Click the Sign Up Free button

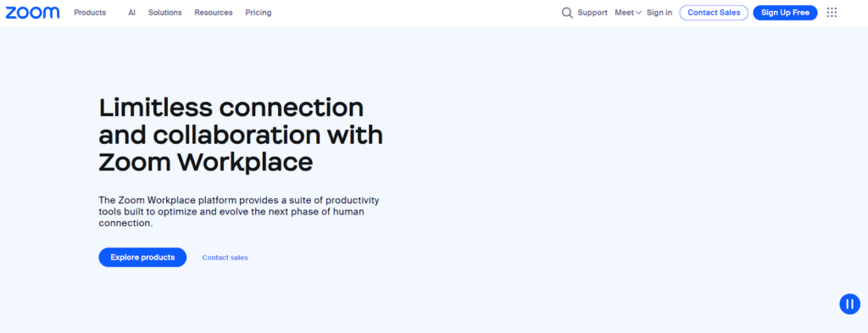[785, 13]
